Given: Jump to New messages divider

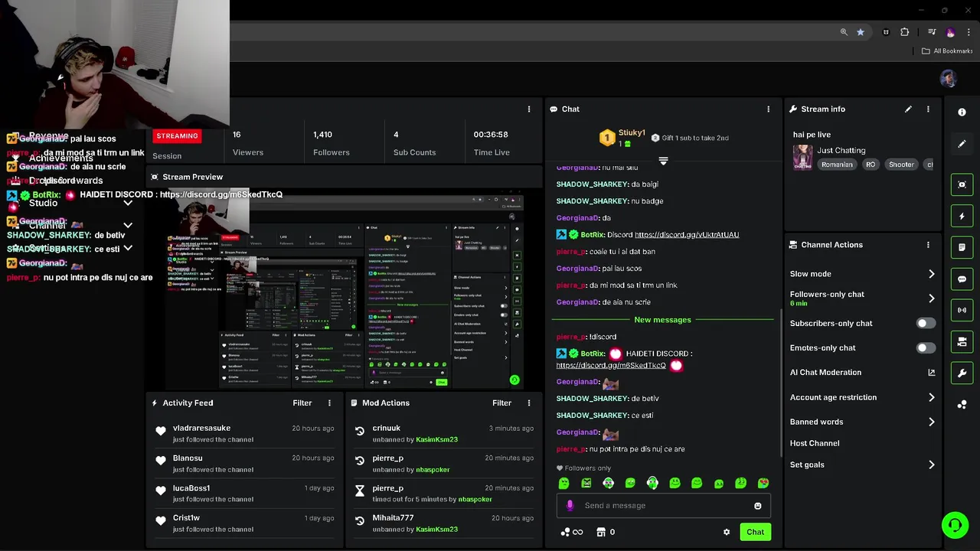Looking at the screenshot, I should click(x=662, y=320).
